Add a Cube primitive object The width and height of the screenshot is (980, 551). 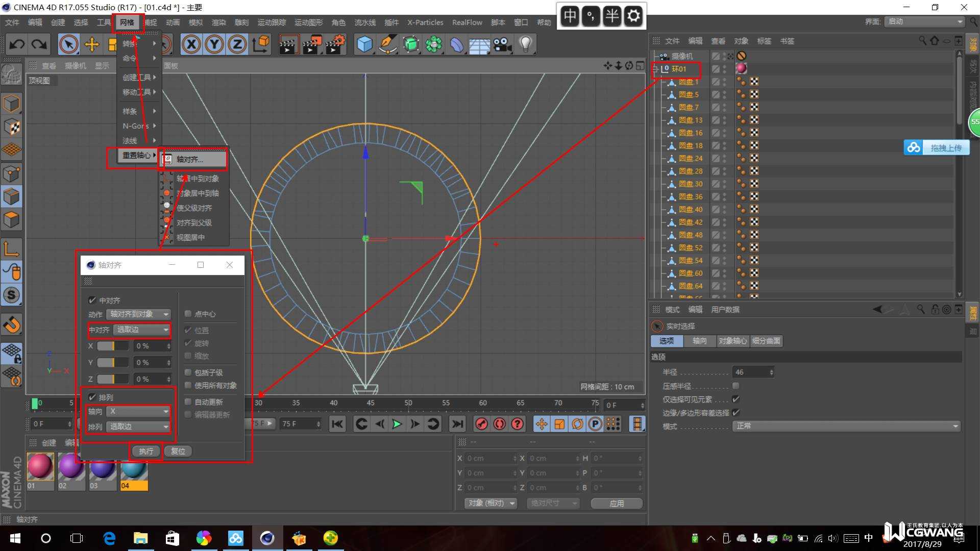click(x=364, y=44)
